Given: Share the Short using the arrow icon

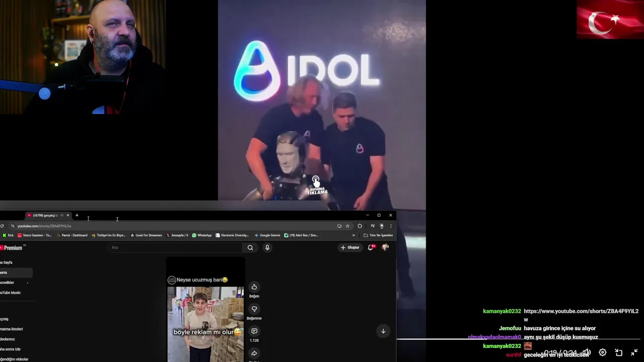Looking at the screenshot, I should click(x=254, y=353).
